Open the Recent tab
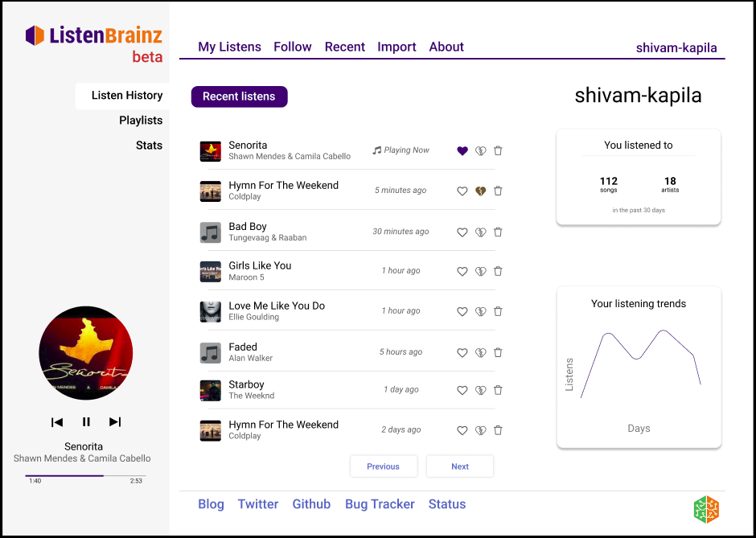This screenshot has width=756, height=538. point(345,47)
